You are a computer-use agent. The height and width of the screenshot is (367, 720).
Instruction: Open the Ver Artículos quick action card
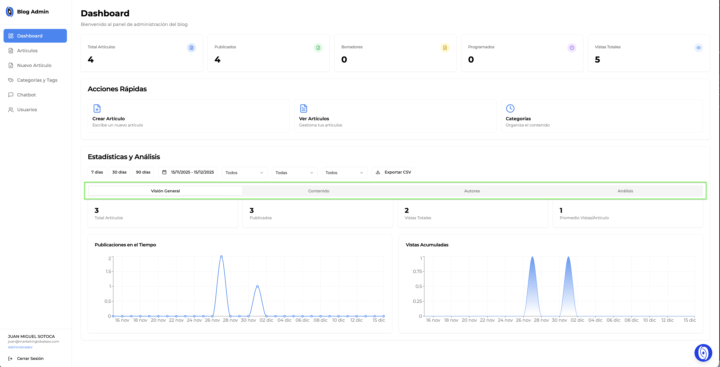395,116
